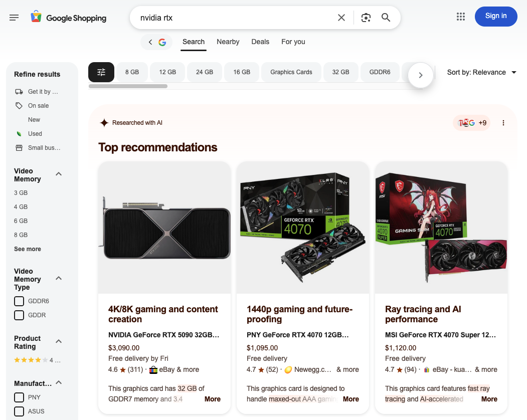Open the RTX 5090 product image
Screen dimensions: 527x420
(x=164, y=228)
